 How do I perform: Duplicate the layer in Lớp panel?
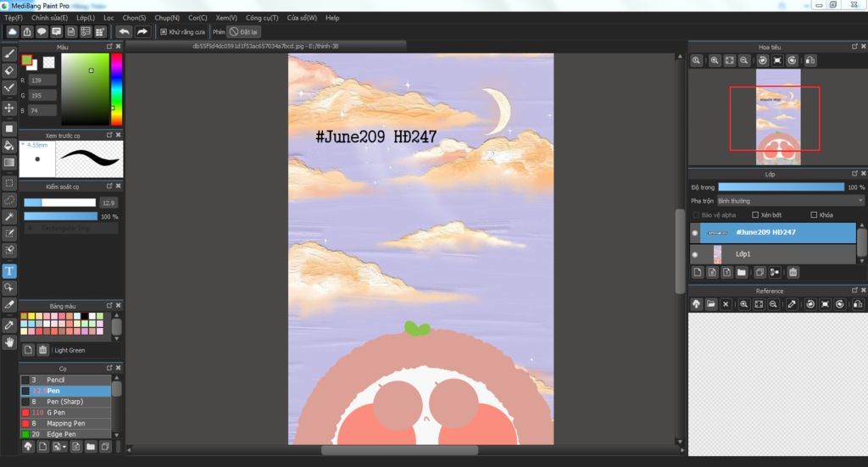coord(759,272)
